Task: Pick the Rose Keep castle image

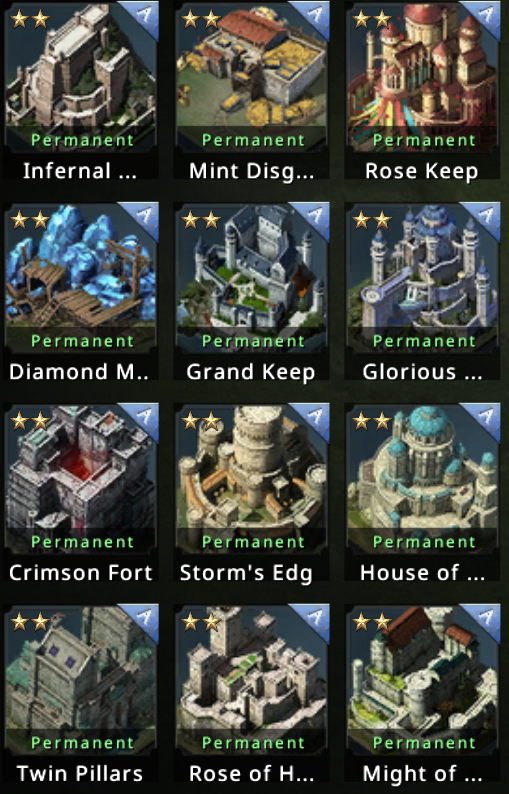Action: pos(422,76)
